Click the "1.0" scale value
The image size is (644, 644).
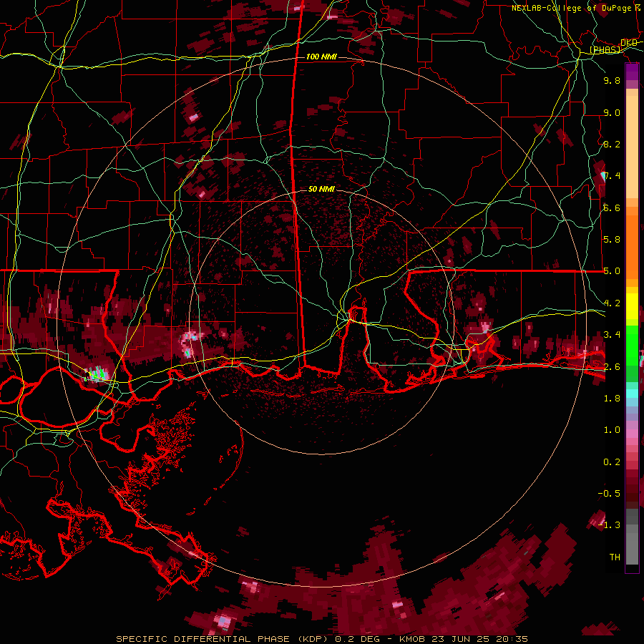click(x=612, y=429)
